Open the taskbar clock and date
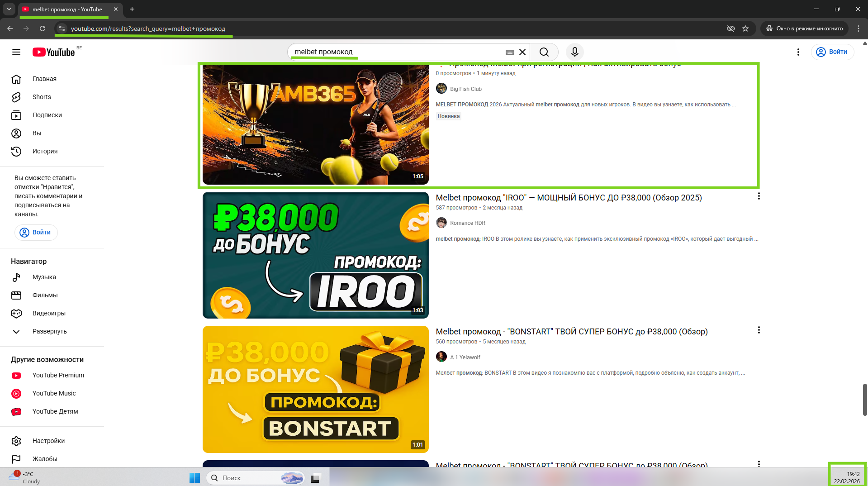This screenshot has height=486, width=868. tap(847, 477)
